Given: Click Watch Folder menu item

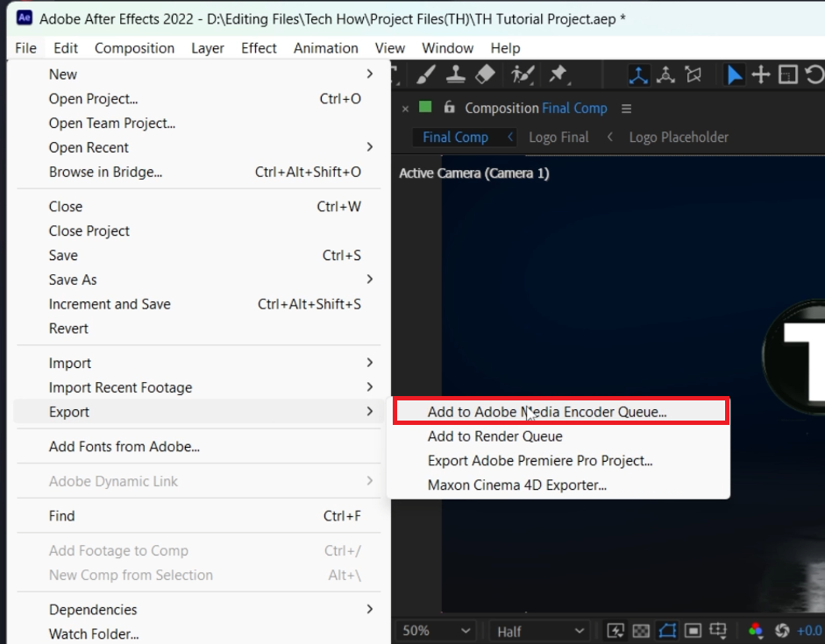Looking at the screenshot, I should coord(198,633).
